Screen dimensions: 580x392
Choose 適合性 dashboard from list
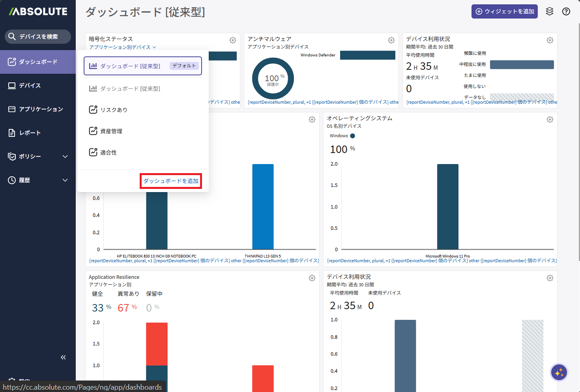pos(109,153)
